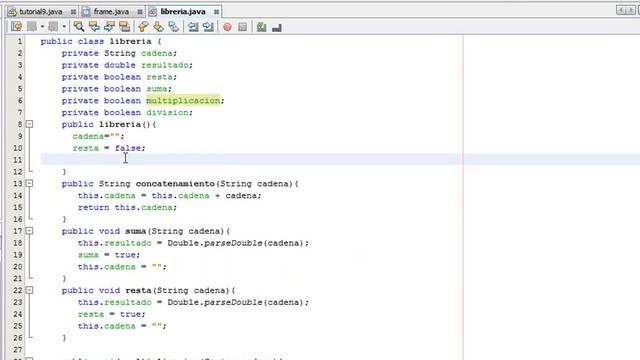Image resolution: width=640 pixels, height=360 pixels.
Task: Go forward in editor navigation history
Action: tap(53, 27)
